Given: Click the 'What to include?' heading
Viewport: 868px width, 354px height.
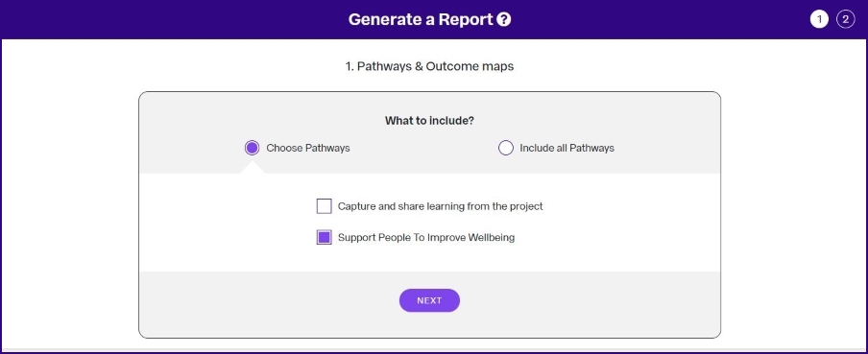Looking at the screenshot, I should tap(429, 120).
